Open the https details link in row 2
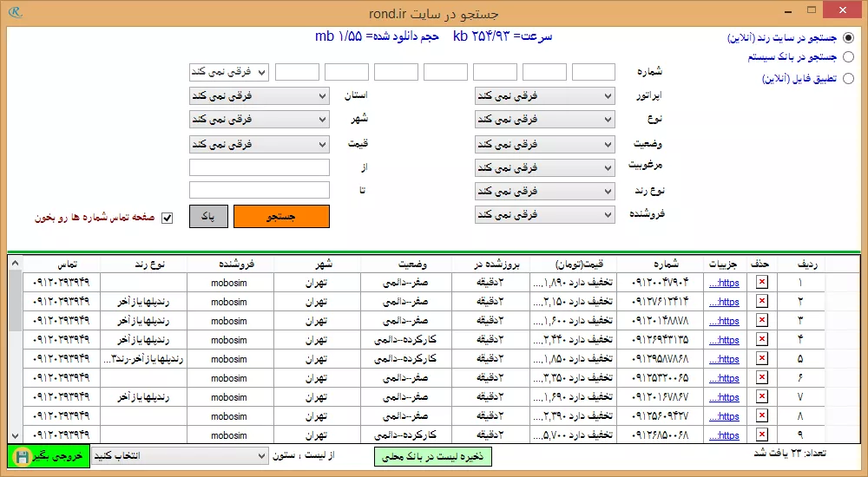This screenshot has height=477, width=868. pos(724,301)
